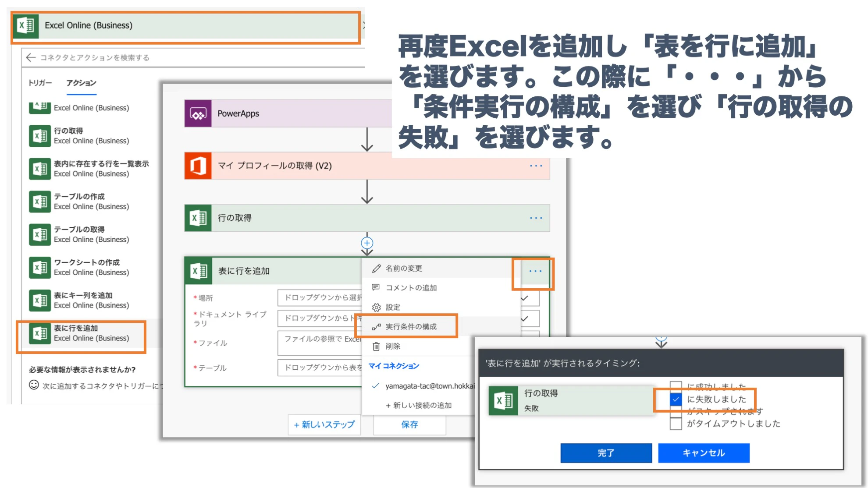868x488 pixels.
Task: Click the PowerApps trigger icon
Action: [x=198, y=113]
